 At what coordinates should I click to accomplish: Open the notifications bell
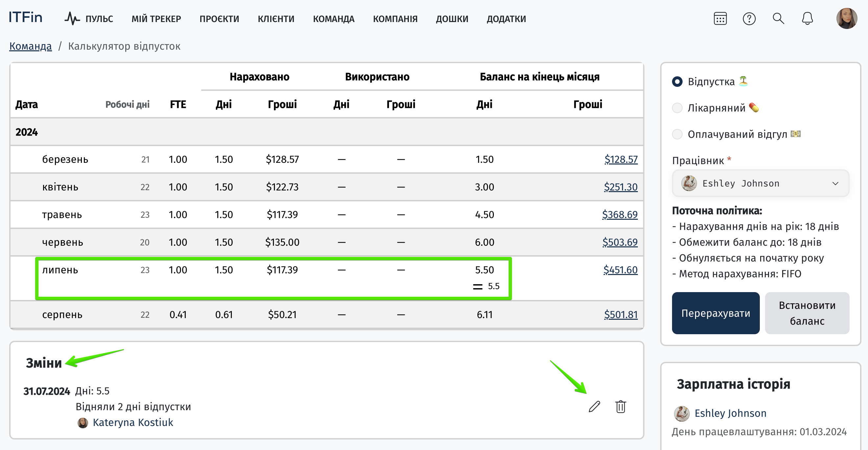(807, 18)
